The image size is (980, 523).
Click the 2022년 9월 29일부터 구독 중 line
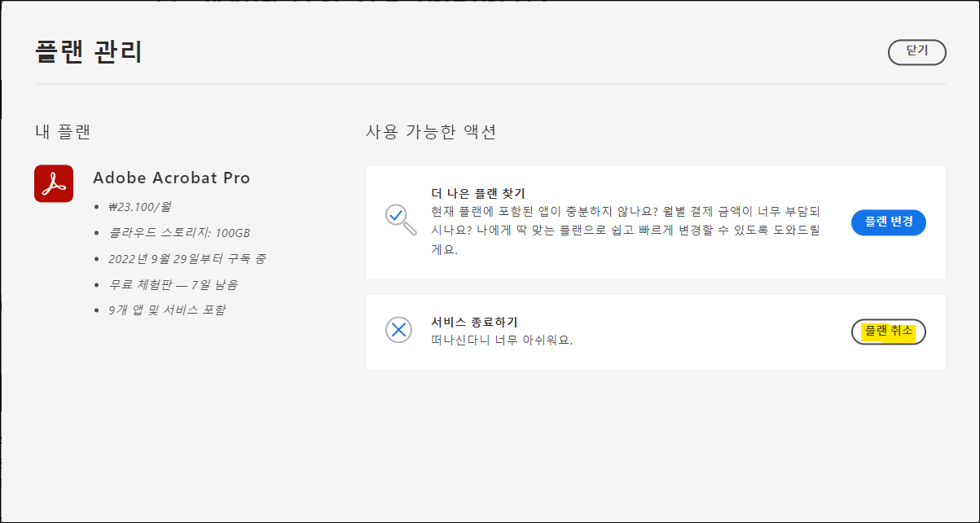point(187,259)
